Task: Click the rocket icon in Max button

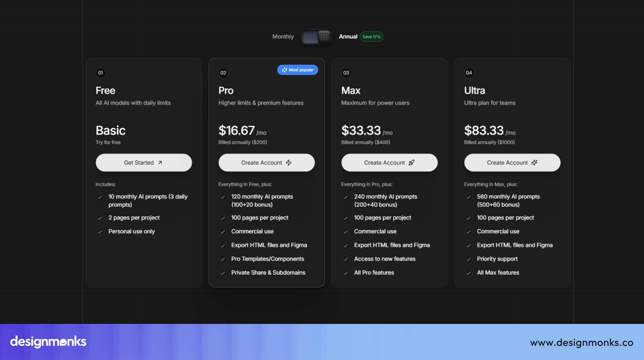Action: click(412, 163)
